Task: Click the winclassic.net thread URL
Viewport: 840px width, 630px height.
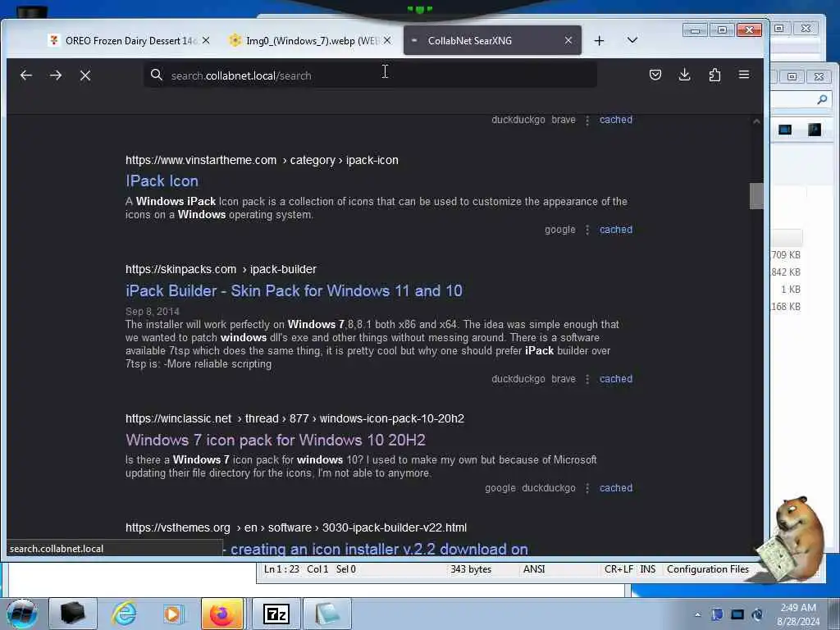Action: pyautogui.click(x=294, y=418)
